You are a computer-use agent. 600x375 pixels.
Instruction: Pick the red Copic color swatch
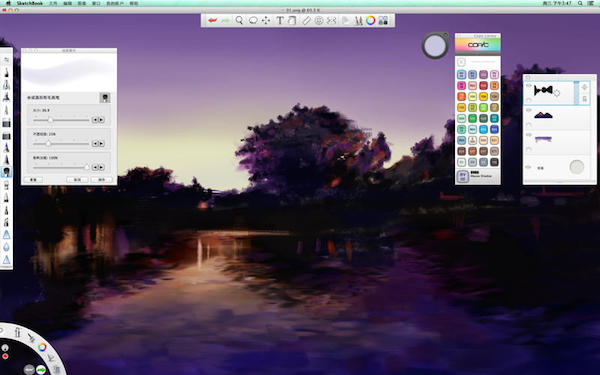pos(483,85)
